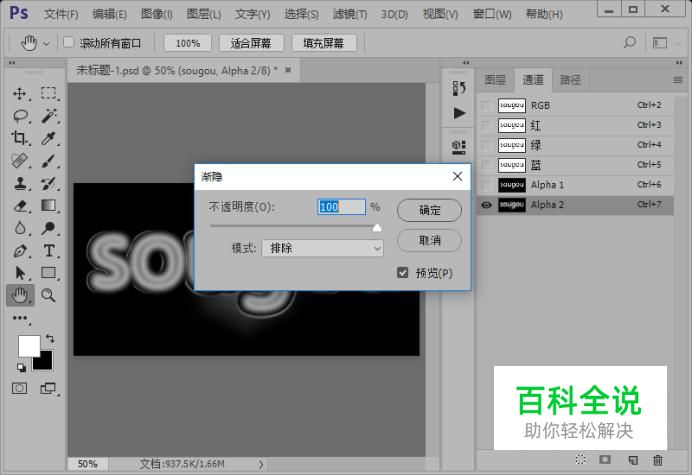The height and width of the screenshot is (475, 692).
Task: Open the Image menu
Action: pyautogui.click(x=157, y=14)
